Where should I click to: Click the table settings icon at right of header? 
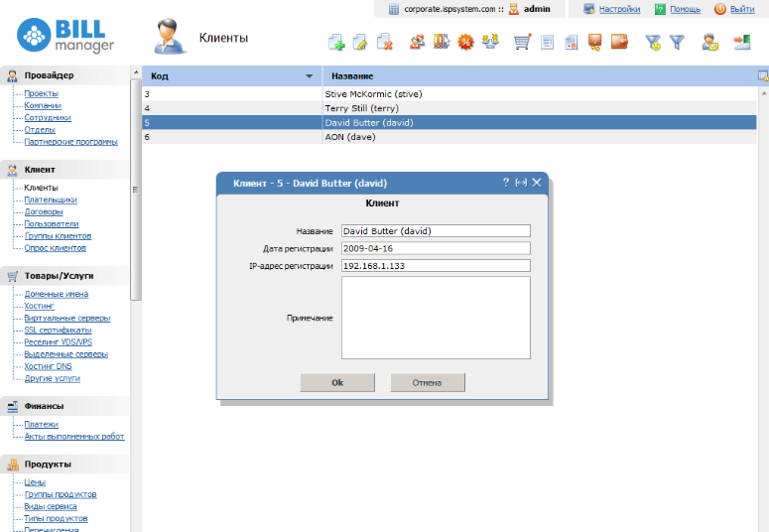[762, 75]
